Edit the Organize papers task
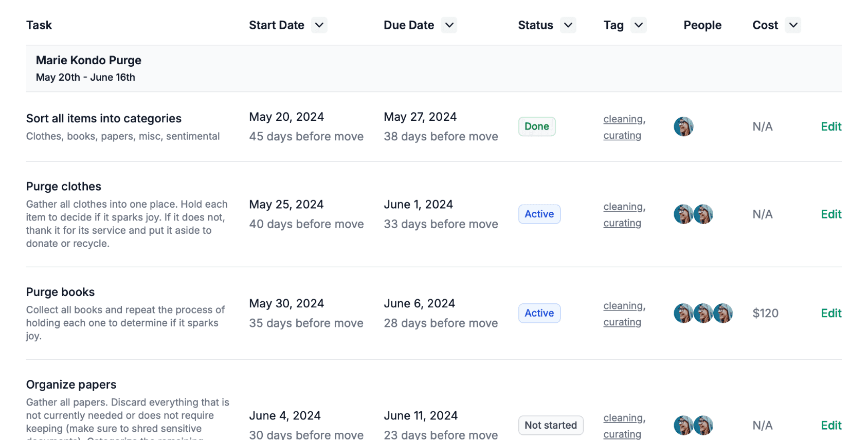The image size is (868, 440). (831, 426)
